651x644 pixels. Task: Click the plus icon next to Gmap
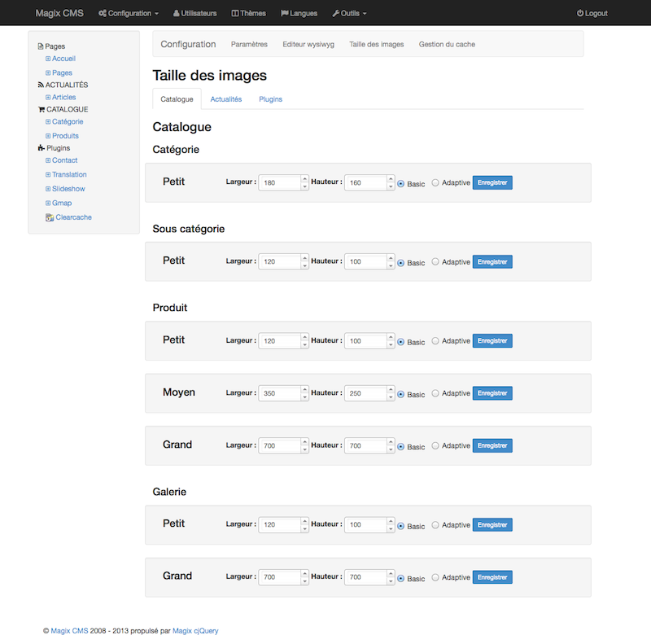[x=48, y=203]
